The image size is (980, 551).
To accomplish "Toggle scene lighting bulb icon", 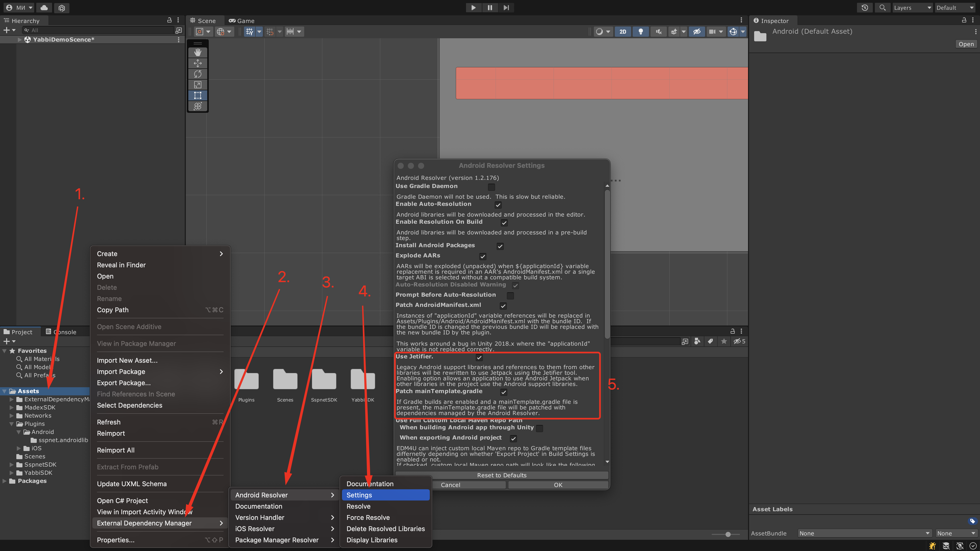I will (641, 32).
